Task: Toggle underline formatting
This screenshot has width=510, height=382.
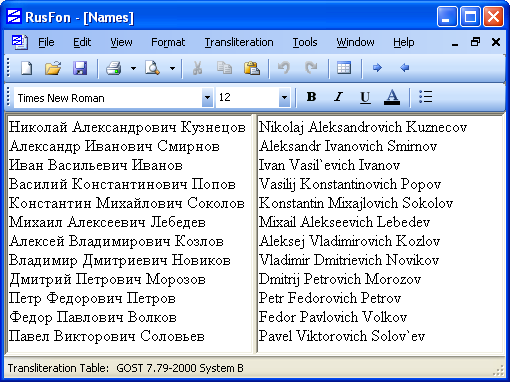Action: tap(365, 97)
